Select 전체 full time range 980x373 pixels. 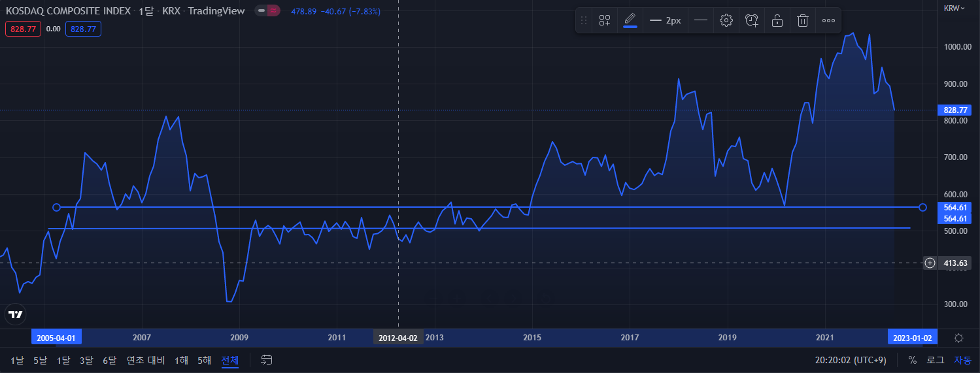[x=229, y=360]
